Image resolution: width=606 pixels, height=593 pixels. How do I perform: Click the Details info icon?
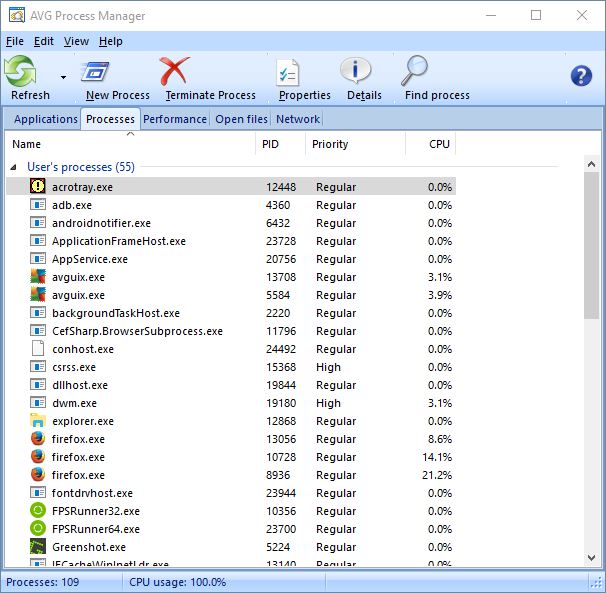point(355,71)
